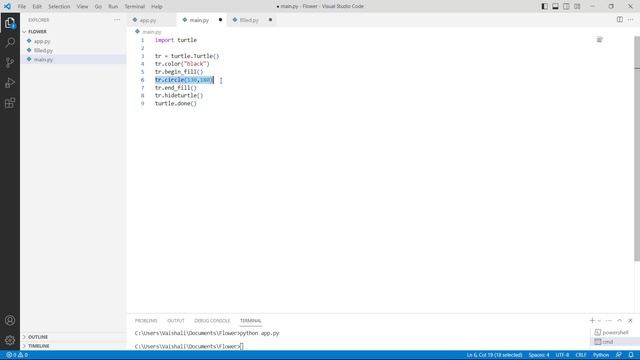Change file encoding UTF-8

pos(562,355)
